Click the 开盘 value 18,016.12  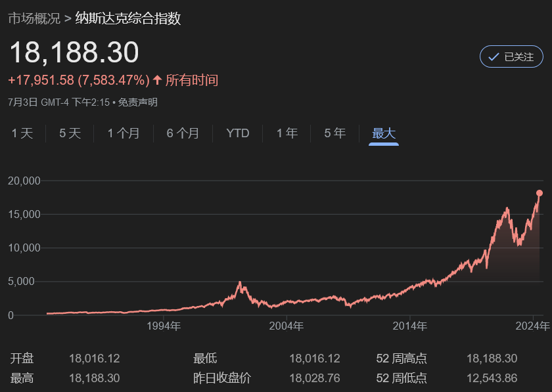95,359
